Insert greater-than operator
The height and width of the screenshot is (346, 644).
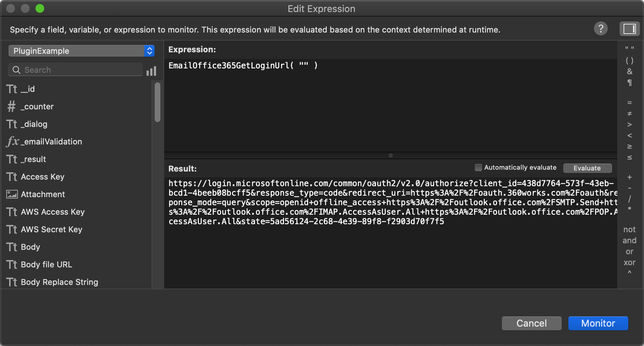pyautogui.click(x=629, y=125)
